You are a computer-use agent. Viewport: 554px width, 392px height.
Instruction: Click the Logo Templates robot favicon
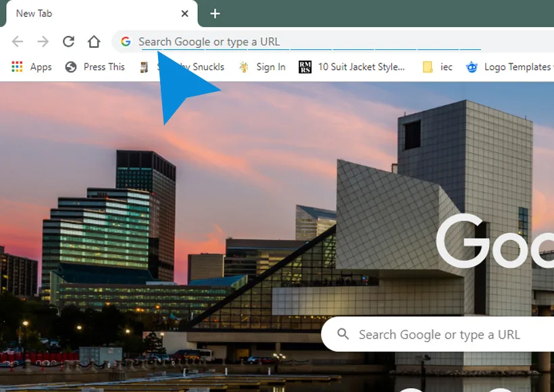pos(472,67)
